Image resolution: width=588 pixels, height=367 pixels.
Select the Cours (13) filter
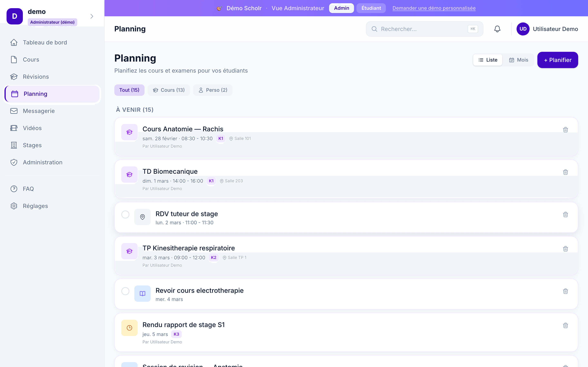click(169, 90)
